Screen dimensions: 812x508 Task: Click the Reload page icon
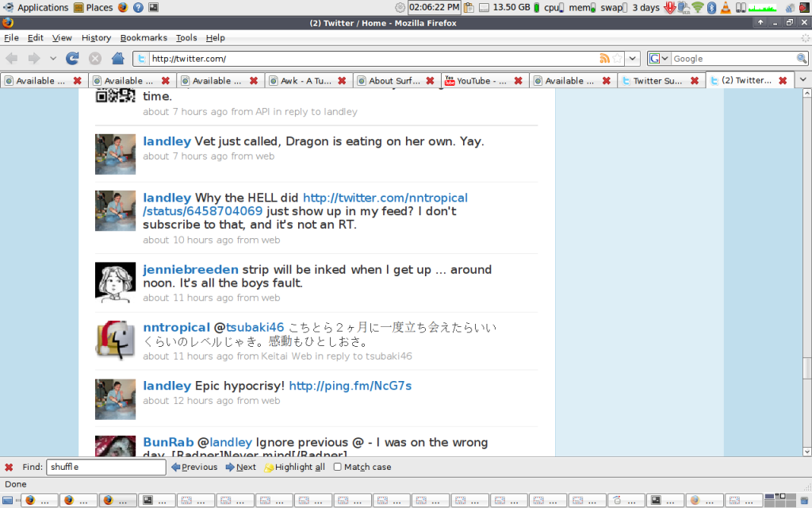72,58
